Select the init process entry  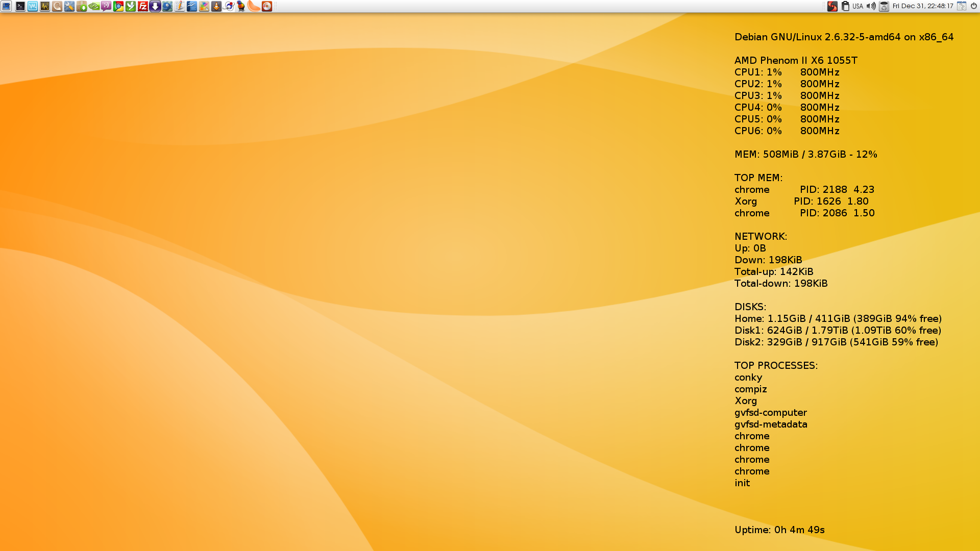(742, 483)
